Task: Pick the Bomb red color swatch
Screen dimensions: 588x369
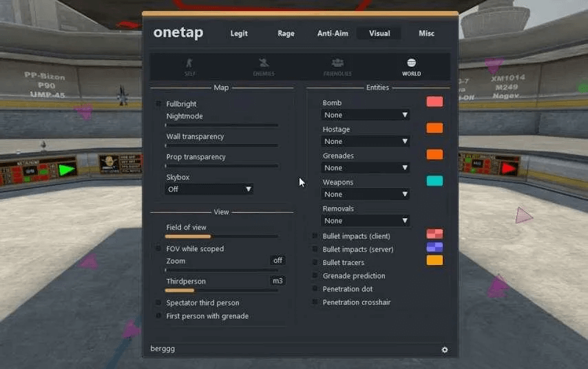Action: tap(434, 102)
